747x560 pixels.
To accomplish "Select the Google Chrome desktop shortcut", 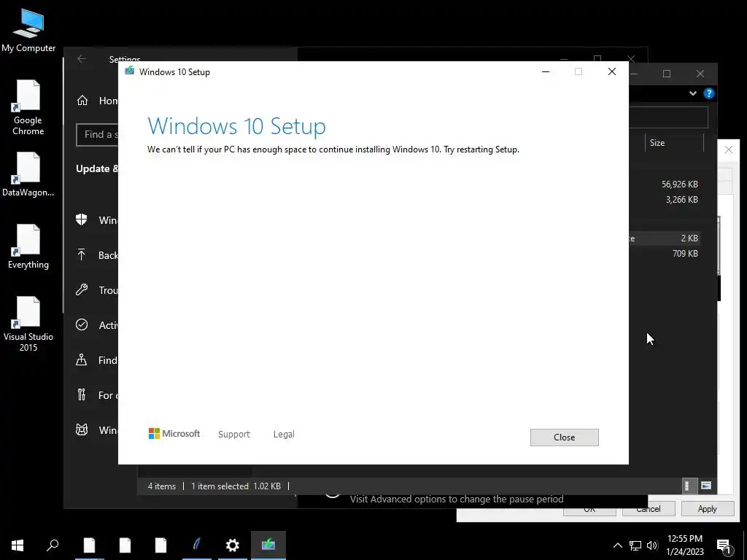I will pos(28,108).
